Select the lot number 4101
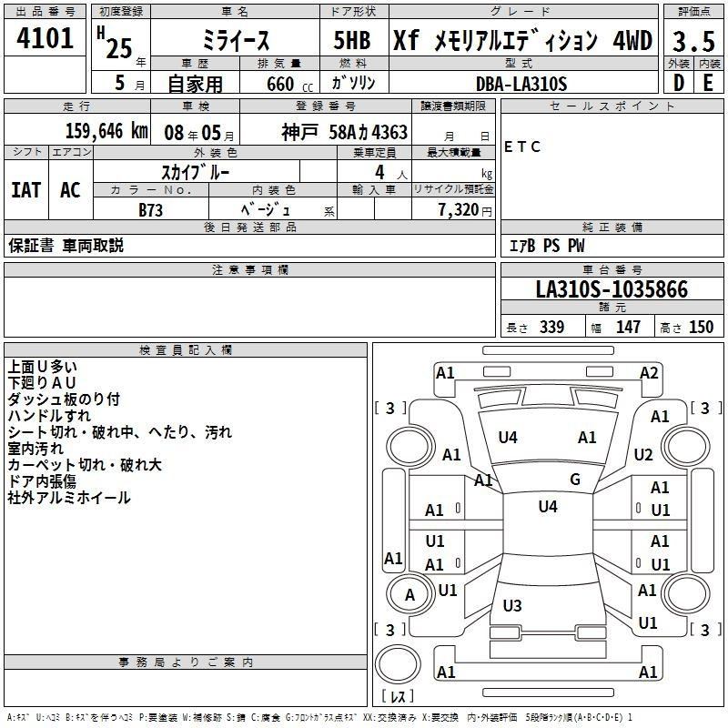 coord(45,39)
